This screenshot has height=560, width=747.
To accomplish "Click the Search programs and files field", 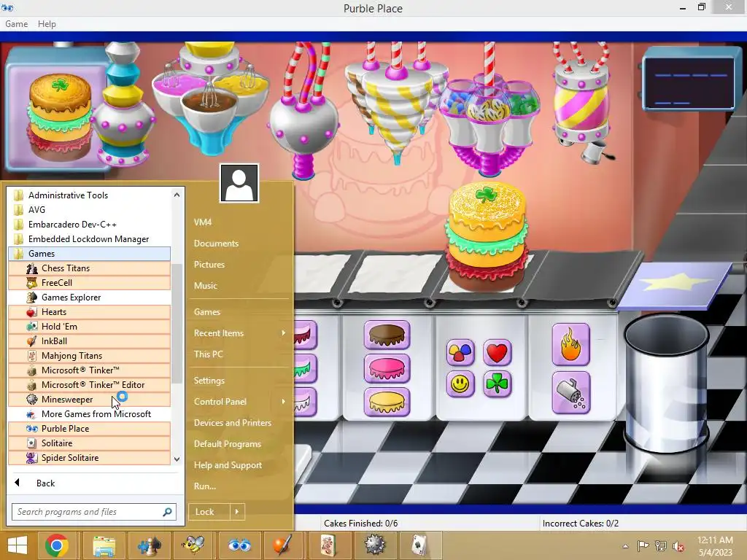I will pyautogui.click(x=94, y=512).
